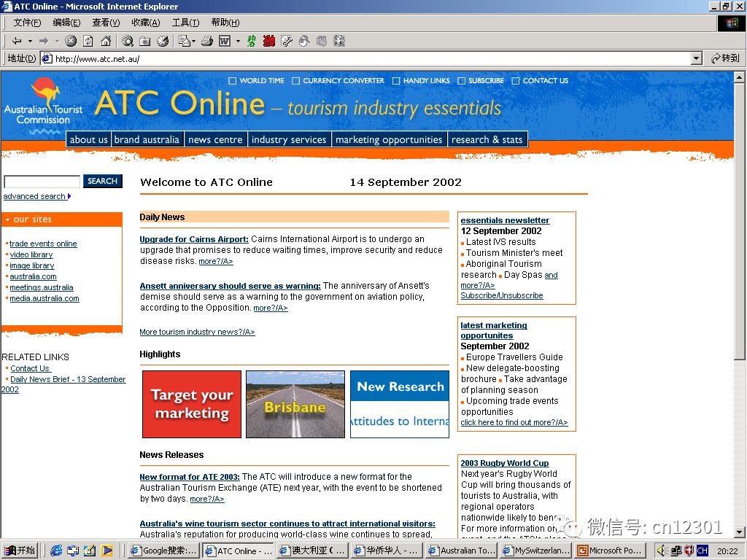Open the Back button history dropdown arrow
The height and width of the screenshot is (560, 747).
pyautogui.click(x=30, y=42)
